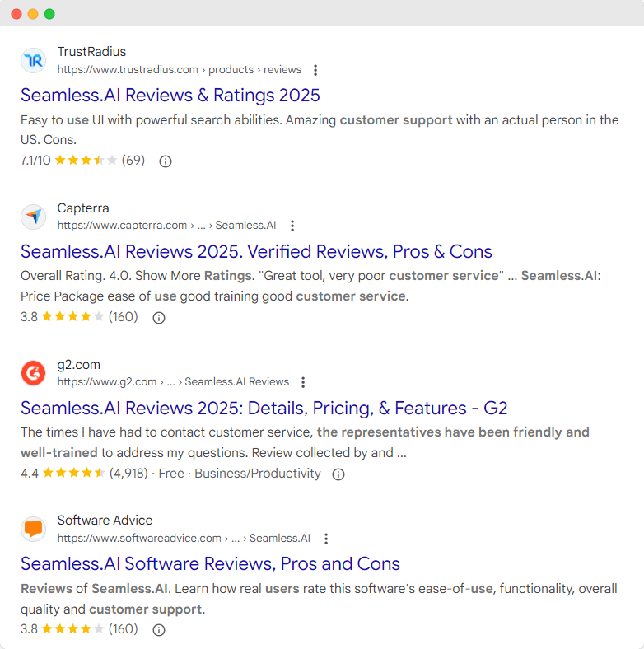Click the trustradius.com URL breadcrumb
644x649 pixels.
179,70
